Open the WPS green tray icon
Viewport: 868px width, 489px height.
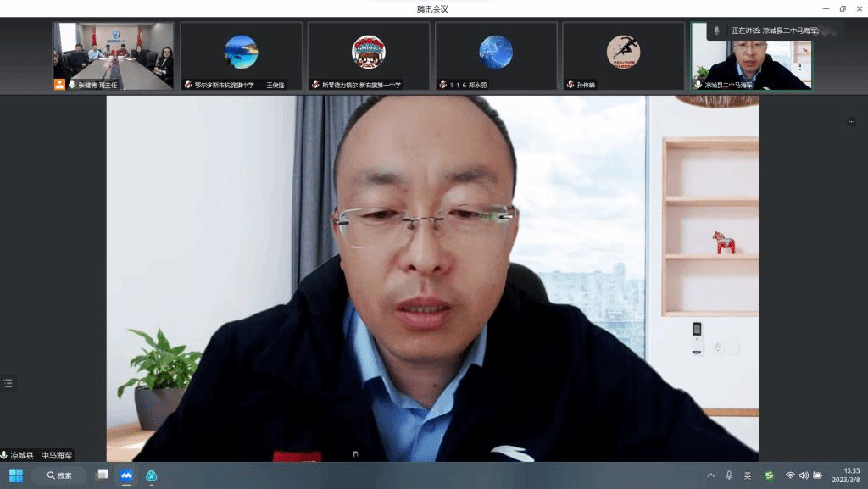(769, 475)
